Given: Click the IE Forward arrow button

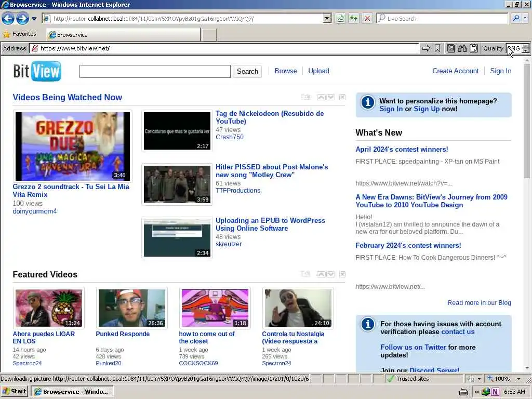Looking at the screenshot, I should 22,18.
